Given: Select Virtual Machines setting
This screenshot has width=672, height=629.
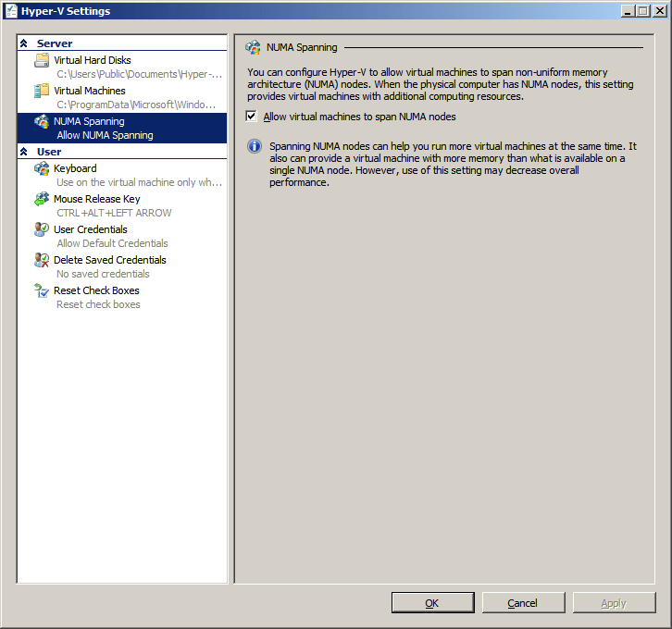Looking at the screenshot, I should click(x=122, y=98).
